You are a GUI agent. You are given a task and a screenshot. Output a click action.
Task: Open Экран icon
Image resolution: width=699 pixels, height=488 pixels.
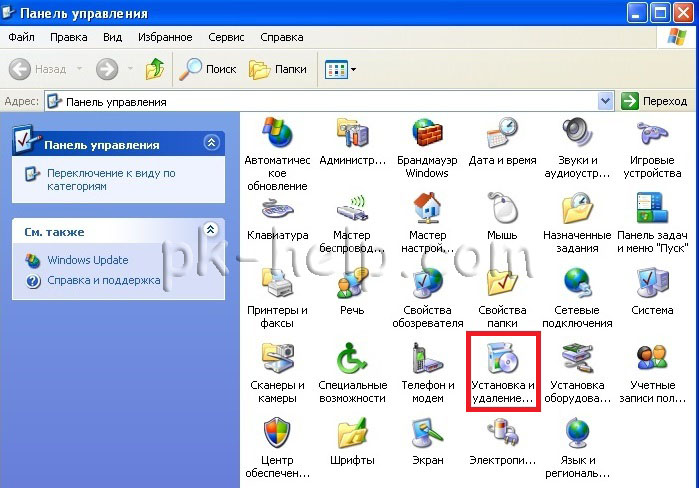tap(427, 432)
